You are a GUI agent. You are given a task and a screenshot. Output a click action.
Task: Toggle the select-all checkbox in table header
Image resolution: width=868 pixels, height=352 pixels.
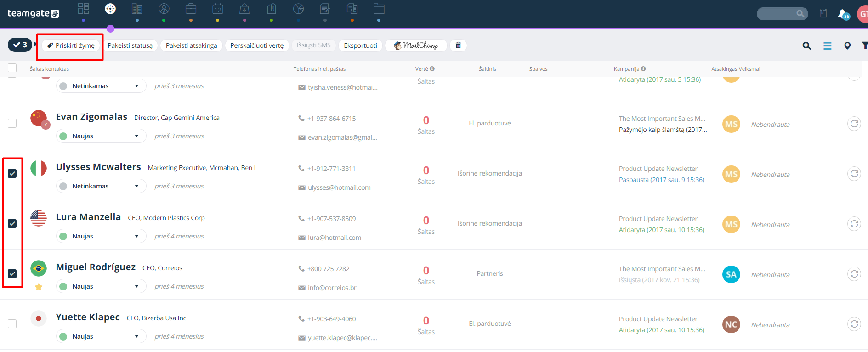(x=12, y=68)
